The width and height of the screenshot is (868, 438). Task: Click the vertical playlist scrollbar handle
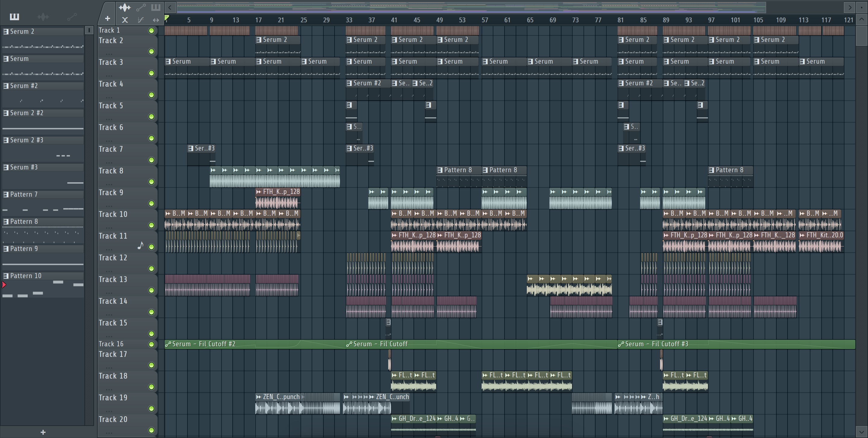click(x=862, y=36)
